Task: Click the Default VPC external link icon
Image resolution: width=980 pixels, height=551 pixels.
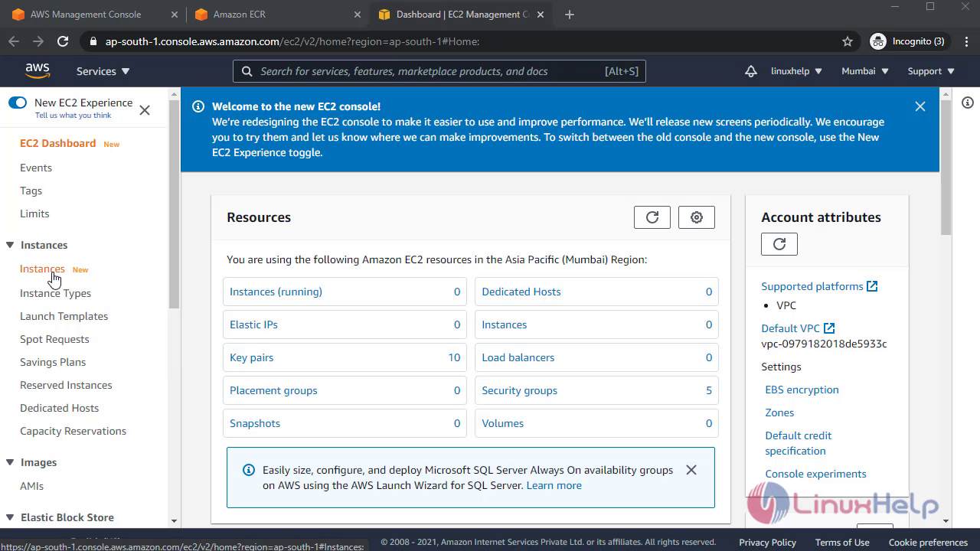Action: point(829,328)
